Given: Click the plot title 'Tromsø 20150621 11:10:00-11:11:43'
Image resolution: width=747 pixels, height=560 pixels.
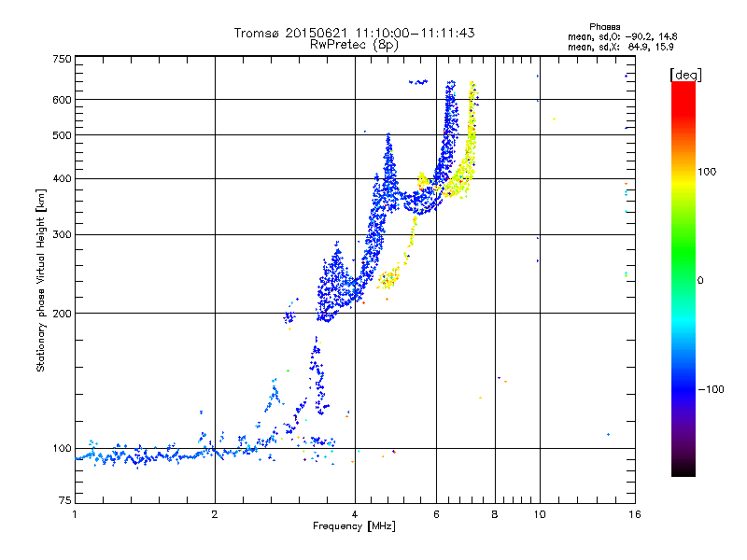Looking at the screenshot, I should (x=354, y=33).
